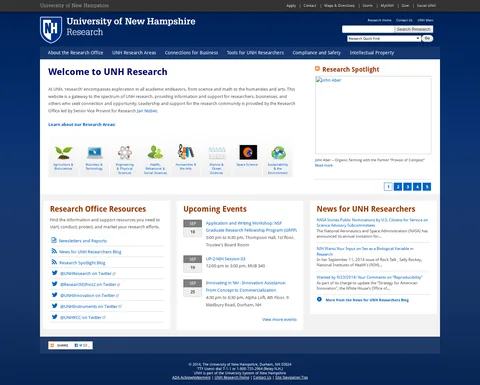The height and width of the screenshot is (385, 480).
Task: Click the Jan Nisbet link
Action: click(147, 111)
